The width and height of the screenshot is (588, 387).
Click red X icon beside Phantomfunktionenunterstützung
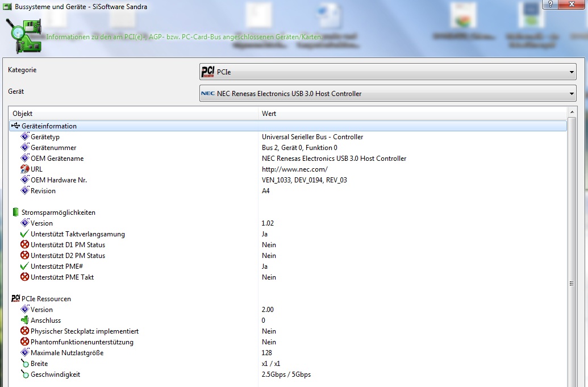(x=25, y=342)
